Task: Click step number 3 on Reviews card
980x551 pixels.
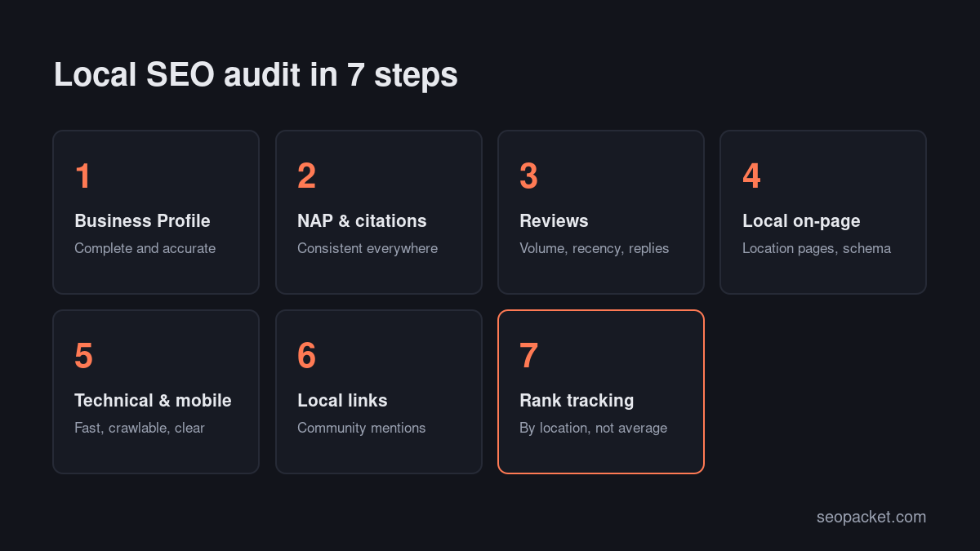Action: click(x=529, y=177)
